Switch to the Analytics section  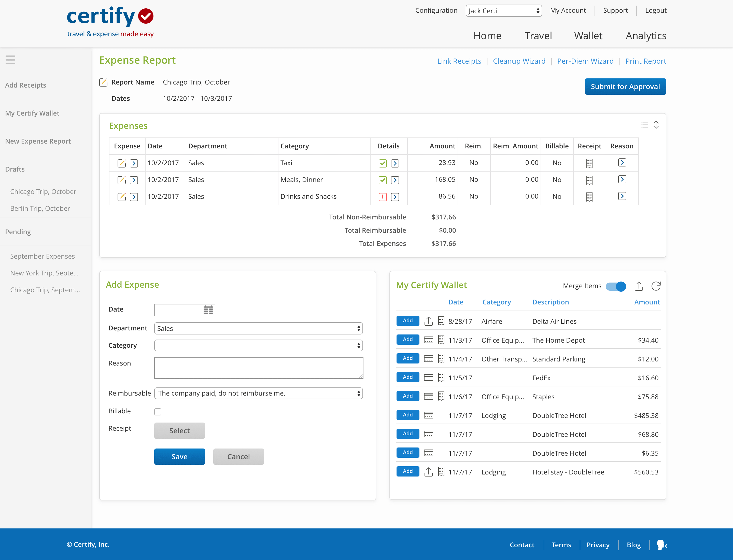coord(645,36)
